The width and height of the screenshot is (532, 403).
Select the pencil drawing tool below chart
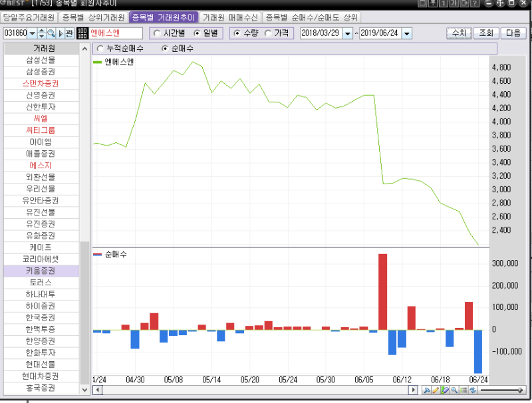click(436, 390)
